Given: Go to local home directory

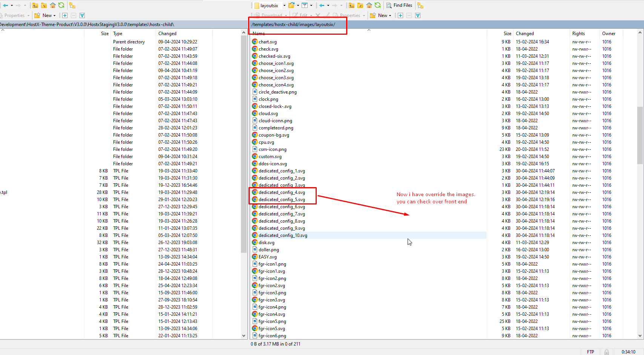Looking at the screenshot, I should click(53, 5).
